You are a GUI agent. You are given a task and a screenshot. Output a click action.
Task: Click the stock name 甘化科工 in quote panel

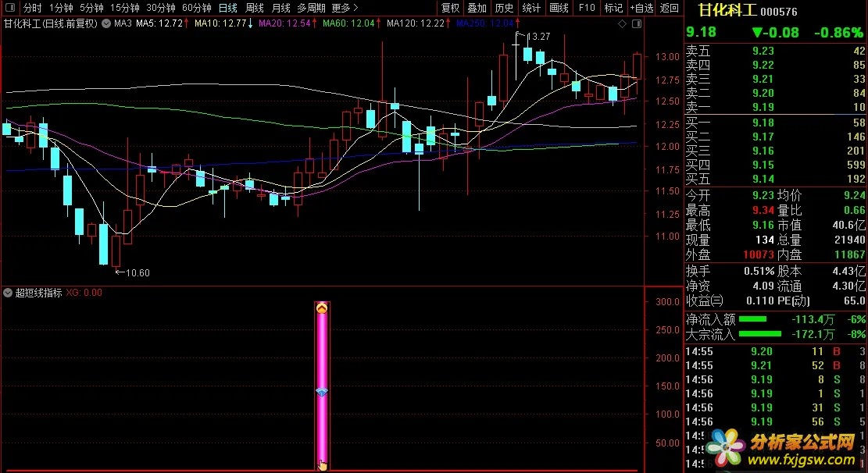pyautogui.click(x=727, y=10)
